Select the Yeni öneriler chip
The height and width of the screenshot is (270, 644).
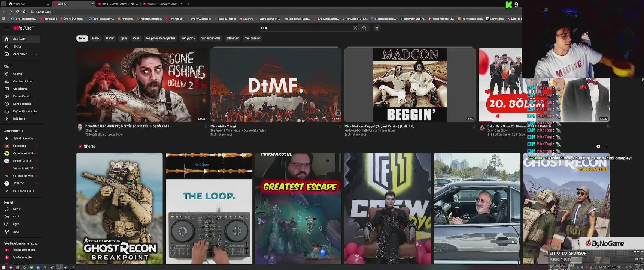pos(252,38)
